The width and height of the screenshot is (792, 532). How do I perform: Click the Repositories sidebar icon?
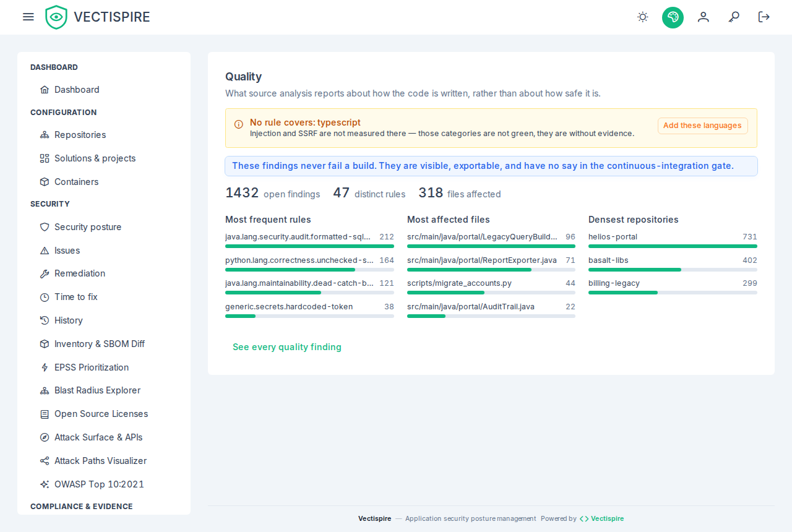pos(45,135)
